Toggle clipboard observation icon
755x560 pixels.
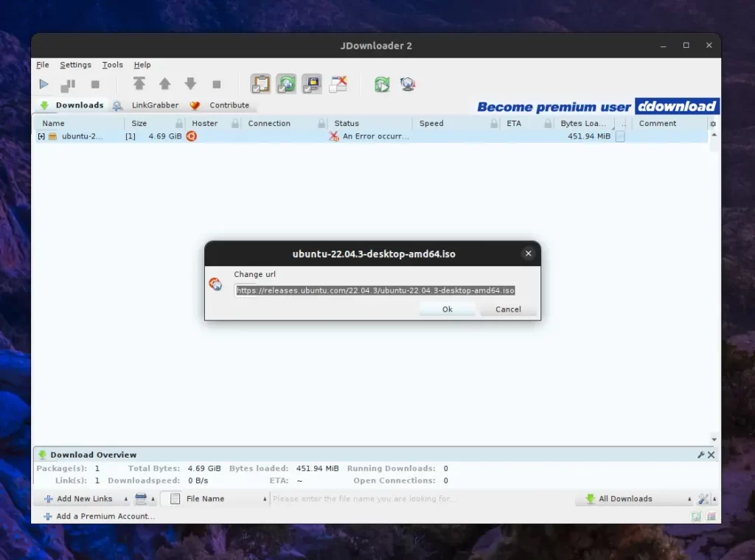click(260, 84)
